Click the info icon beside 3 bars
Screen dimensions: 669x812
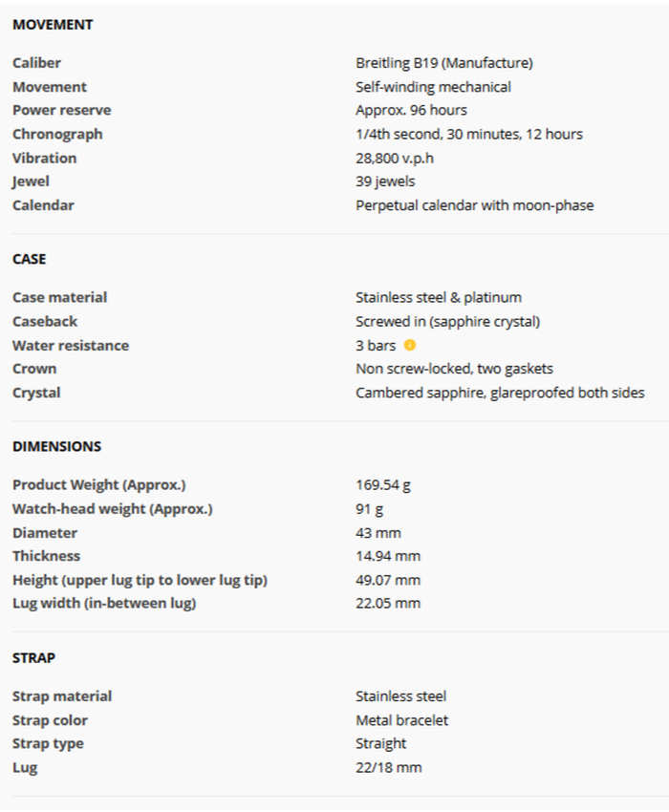tap(410, 345)
